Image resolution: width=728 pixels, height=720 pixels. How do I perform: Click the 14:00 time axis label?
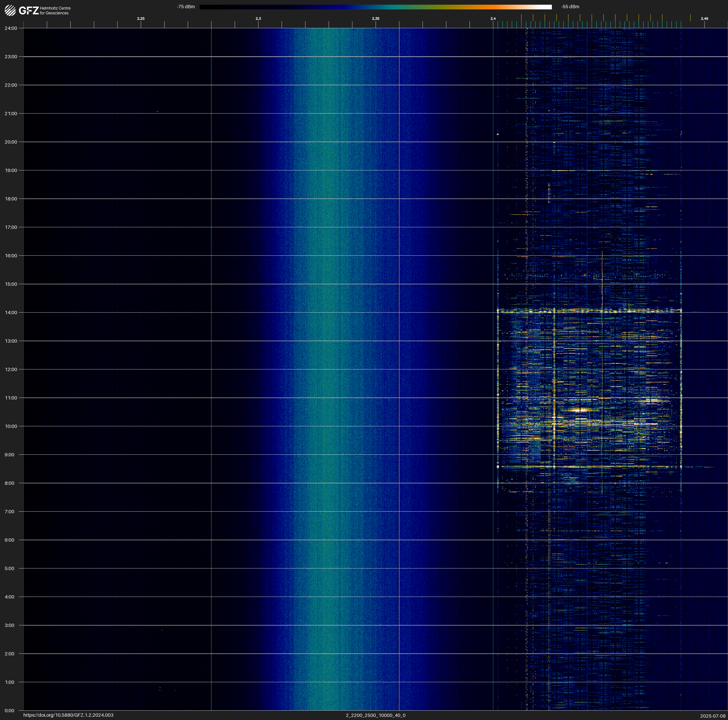[x=11, y=313]
